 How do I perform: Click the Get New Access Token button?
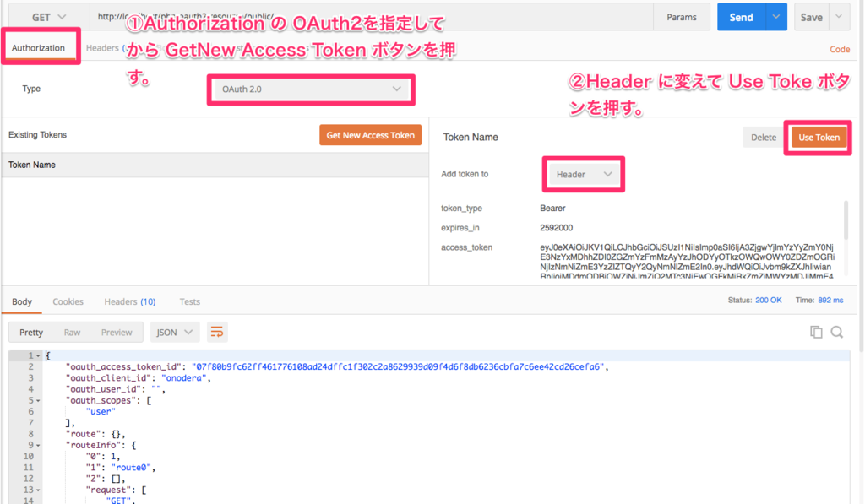[370, 135]
